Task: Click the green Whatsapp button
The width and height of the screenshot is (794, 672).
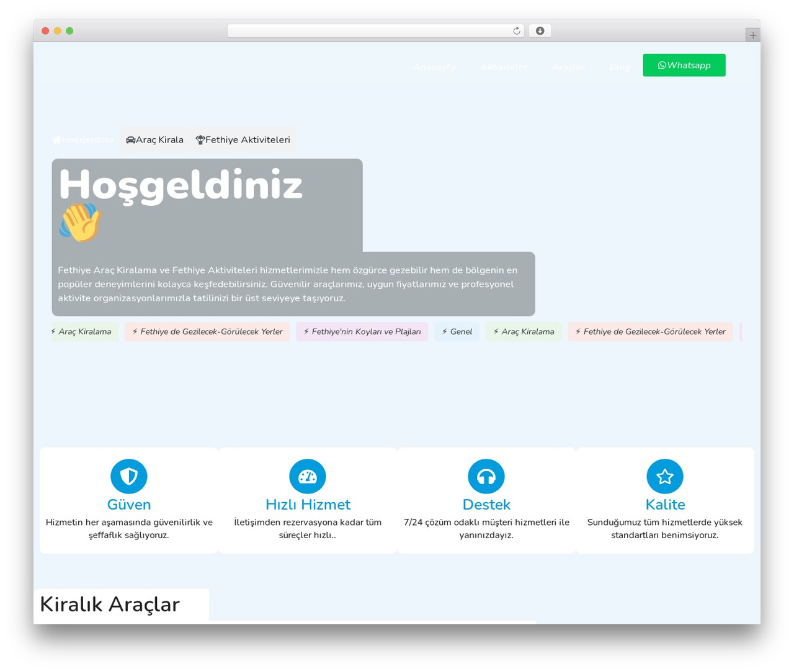Action: [x=684, y=65]
